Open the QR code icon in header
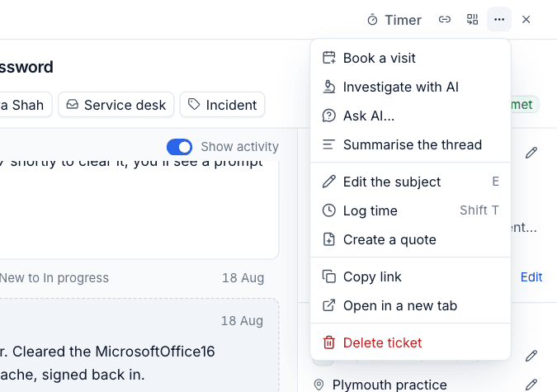The width and height of the screenshot is (557, 392). pos(472,19)
